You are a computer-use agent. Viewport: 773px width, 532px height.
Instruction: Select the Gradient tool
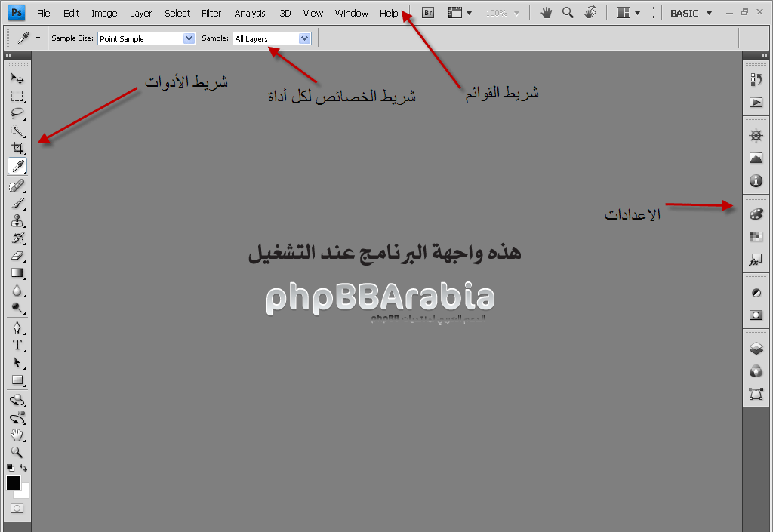coord(17,273)
